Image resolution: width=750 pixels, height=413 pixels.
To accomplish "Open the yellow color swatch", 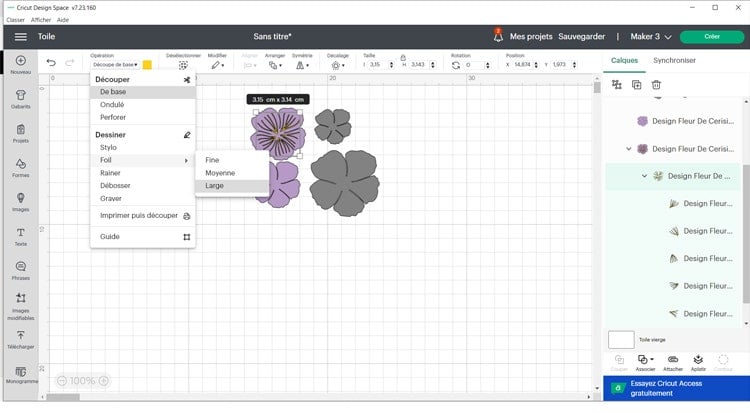I will tap(147, 65).
